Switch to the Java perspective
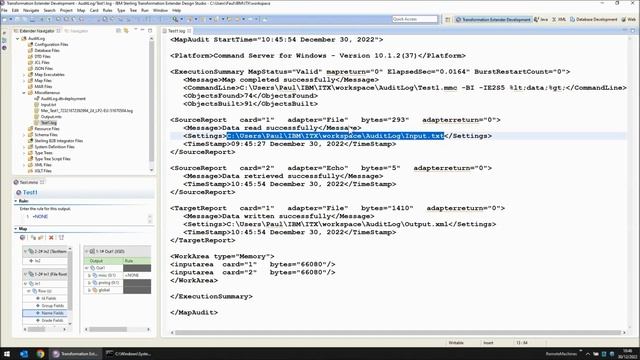The width and height of the screenshot is (640, 360). coord(541,19)
